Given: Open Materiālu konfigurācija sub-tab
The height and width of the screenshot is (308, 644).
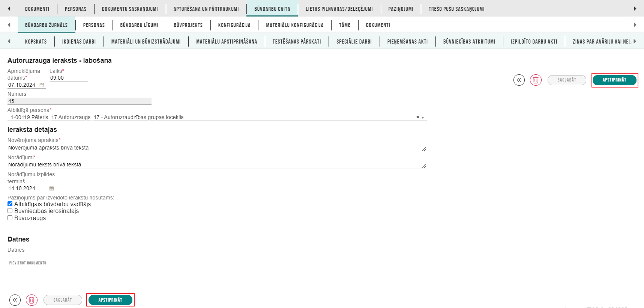Looking at the screenshot, I should tap(295, 25).
